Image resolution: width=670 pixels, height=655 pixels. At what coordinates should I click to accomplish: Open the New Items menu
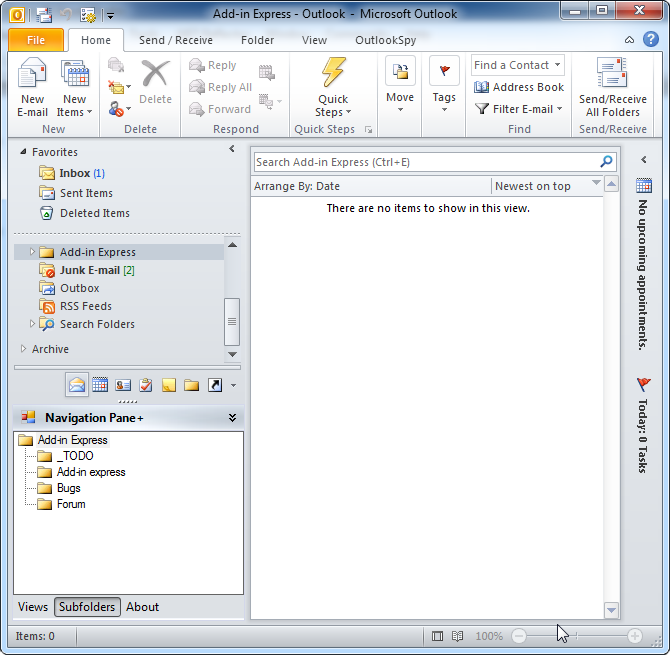(74, 87)
